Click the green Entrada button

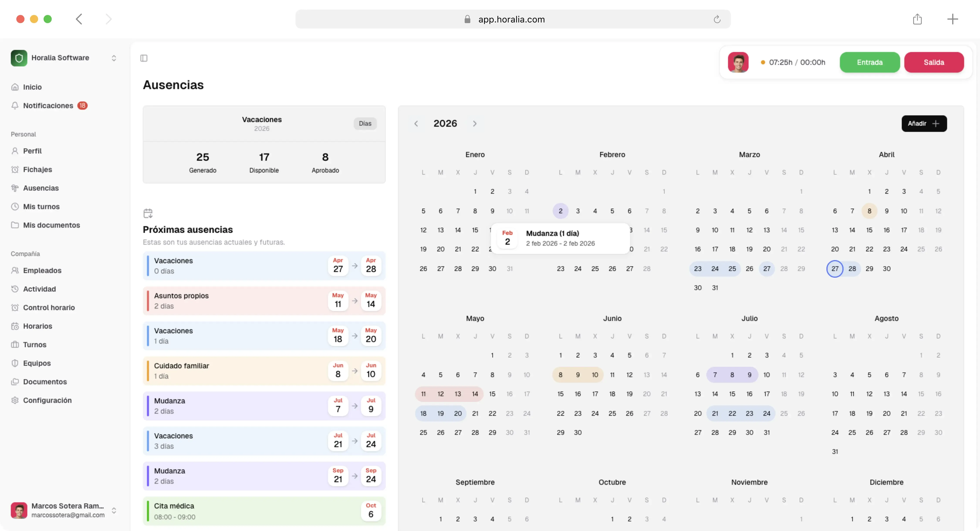[x=870, y=62]
